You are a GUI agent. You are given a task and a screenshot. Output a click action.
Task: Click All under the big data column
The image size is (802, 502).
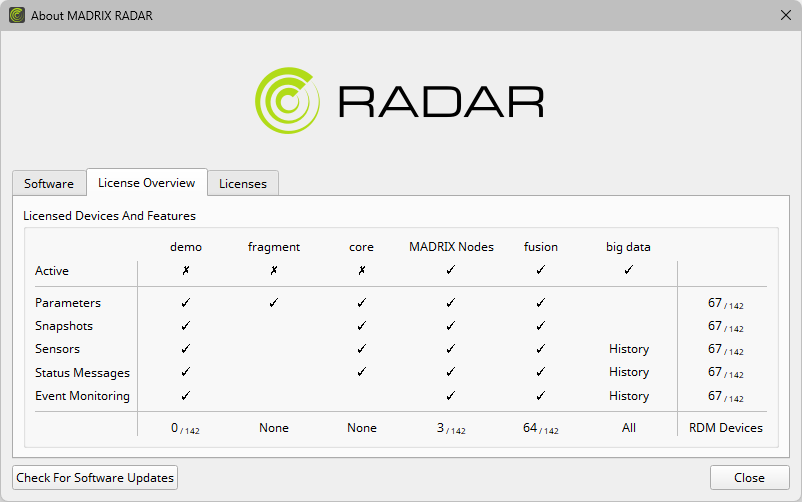(x=629, y=428)
